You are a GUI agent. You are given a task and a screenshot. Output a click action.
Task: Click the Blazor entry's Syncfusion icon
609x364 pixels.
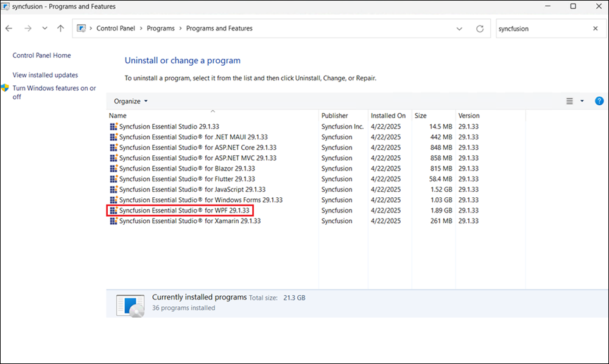point(113,169)
